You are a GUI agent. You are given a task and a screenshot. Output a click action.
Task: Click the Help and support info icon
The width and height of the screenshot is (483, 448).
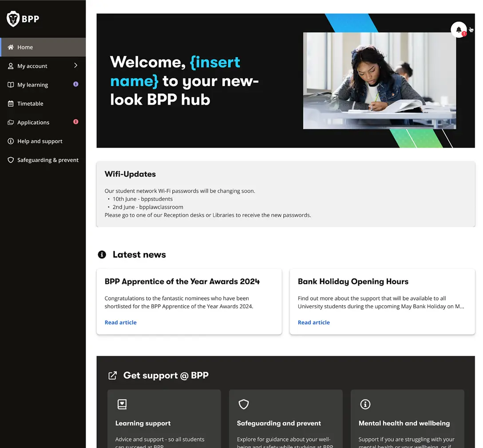[11, 141]
